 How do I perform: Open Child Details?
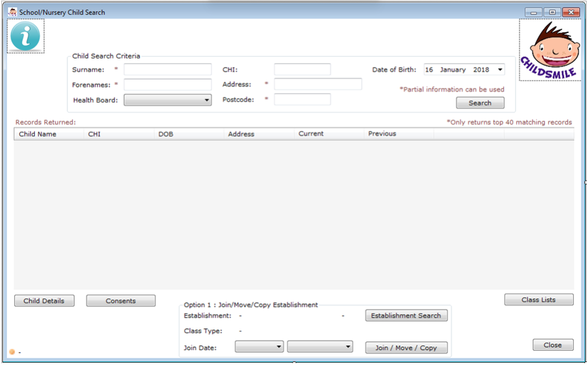point(44,301)
